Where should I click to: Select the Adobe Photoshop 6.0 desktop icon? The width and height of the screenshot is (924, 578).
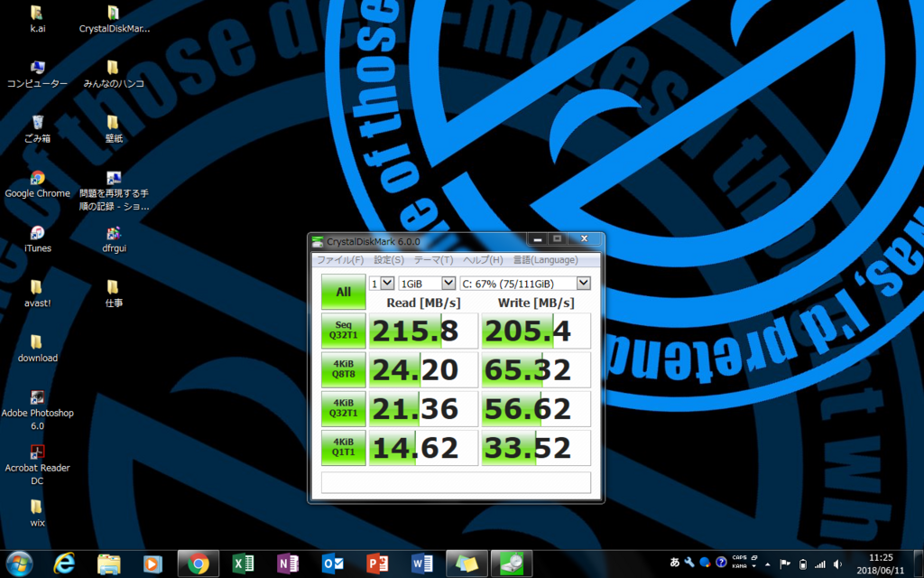37,410
